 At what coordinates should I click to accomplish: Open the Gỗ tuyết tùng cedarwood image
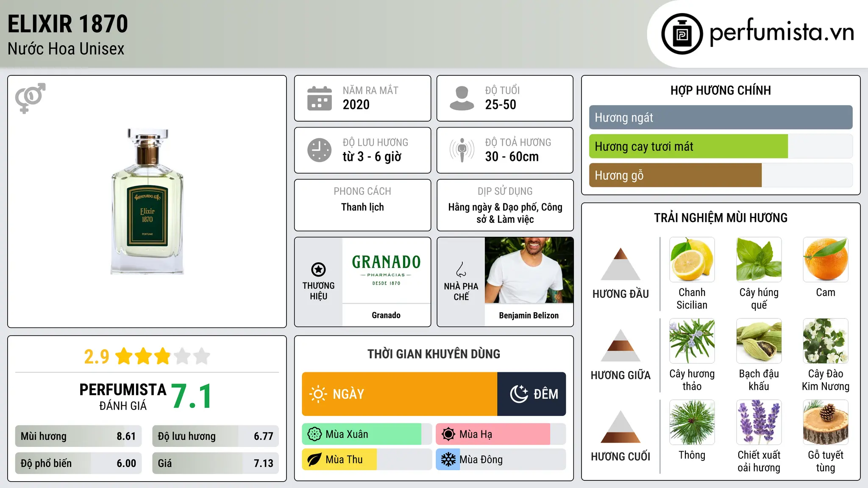coord(826,422)
